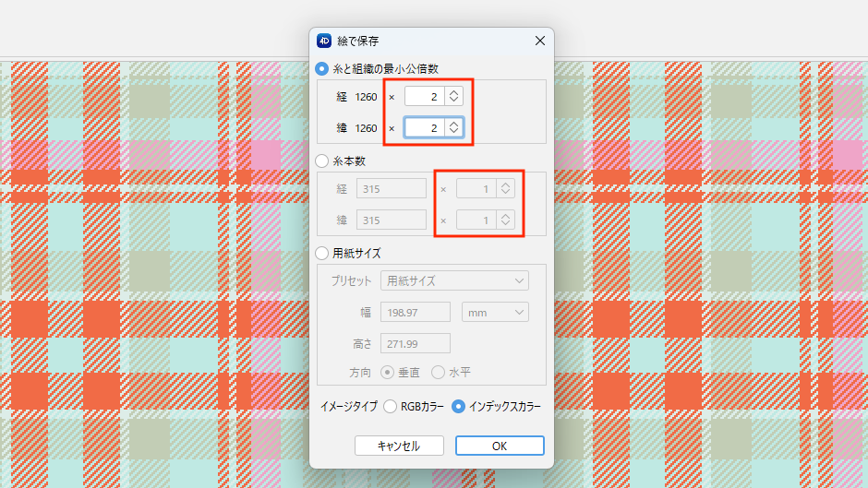
Task: Choose 垂直 orientation
Action: 387,373
